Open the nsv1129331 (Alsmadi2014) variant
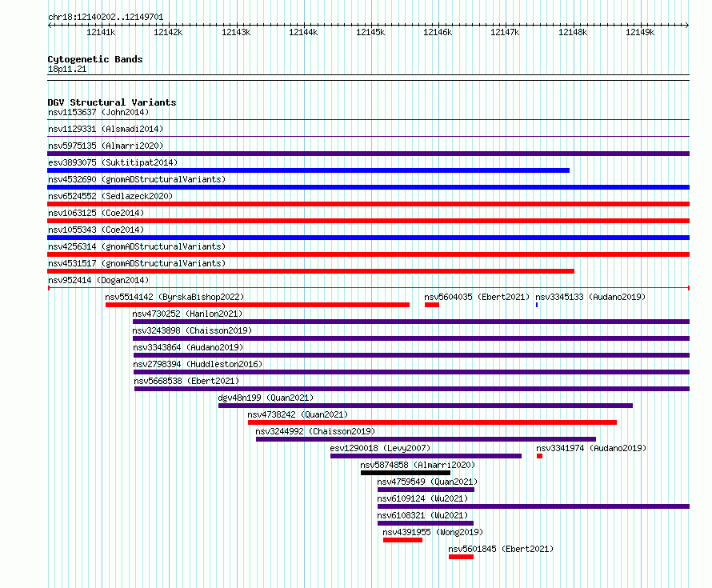This screenshot has width=712, height=588. click(x=106, y=129)
